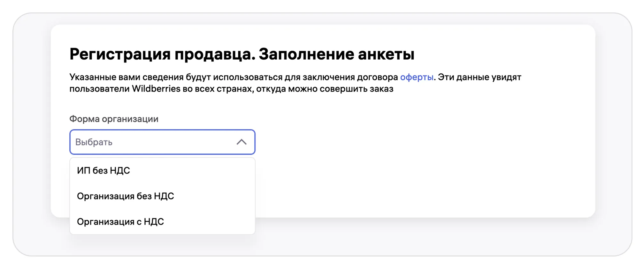Image resolution: width=644 pixels, height=267 pixels.
Task: Click the 'Форма организации' field label
Action: [x=114, y=119]
